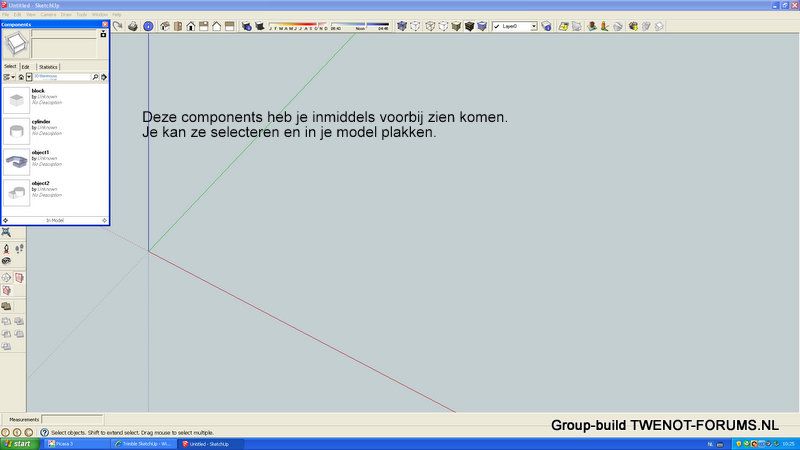Viewport: 800px width, 450px height.
Task: Select Hidden Line face style icon
Action: (443, 26)
